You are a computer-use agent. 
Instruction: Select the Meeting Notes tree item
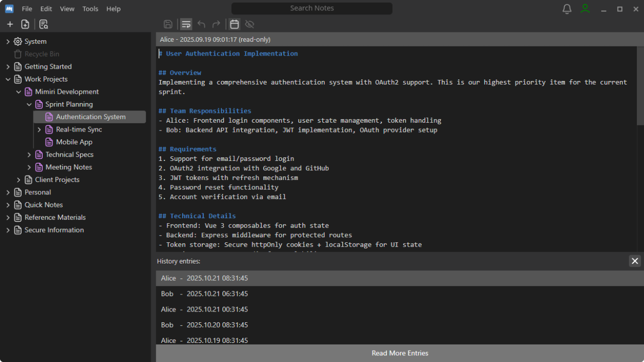[x=69, y=167]
